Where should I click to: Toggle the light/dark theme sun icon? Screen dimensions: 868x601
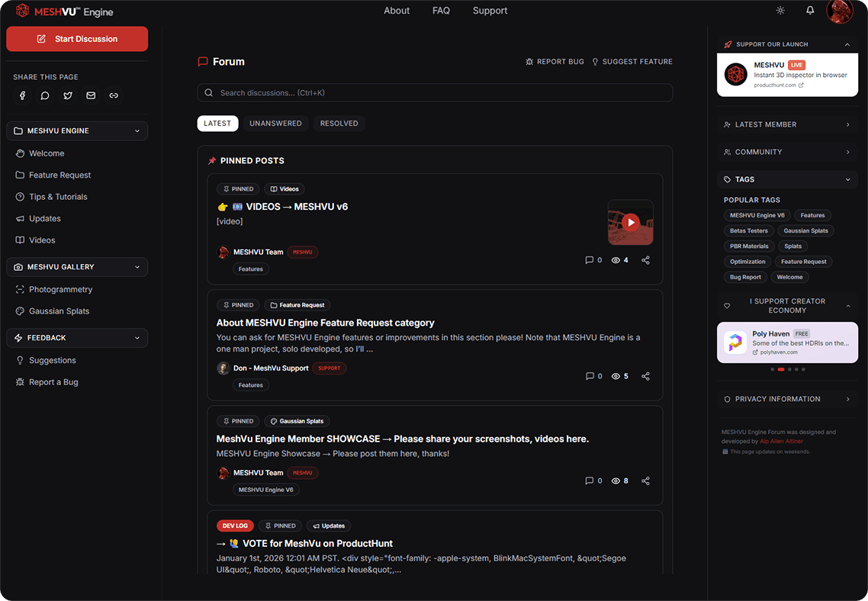[x=780, y=11]
